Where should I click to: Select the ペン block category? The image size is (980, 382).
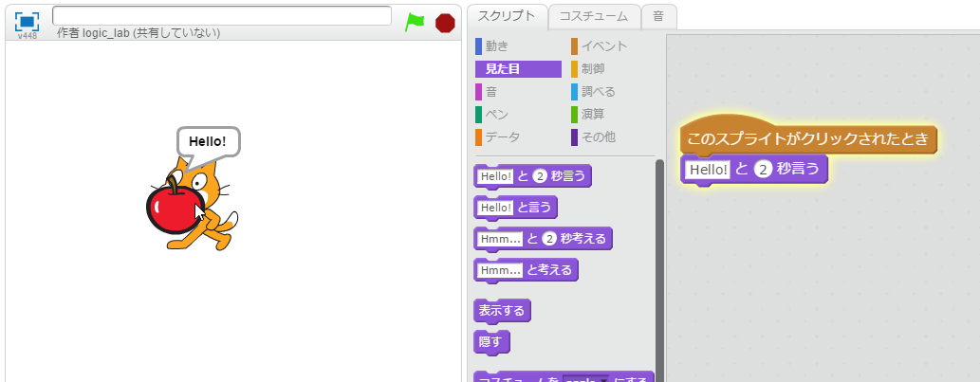point(497,115)
